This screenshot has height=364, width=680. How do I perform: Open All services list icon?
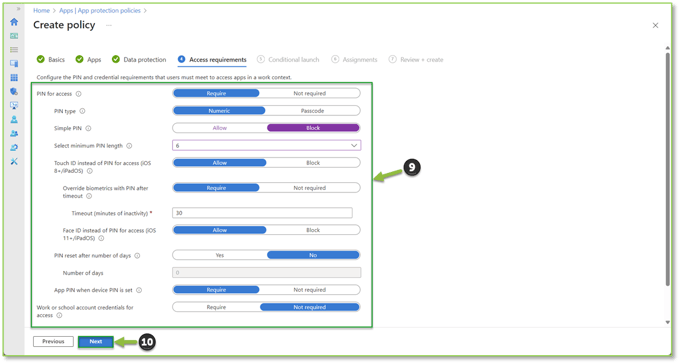click(14, 50)
